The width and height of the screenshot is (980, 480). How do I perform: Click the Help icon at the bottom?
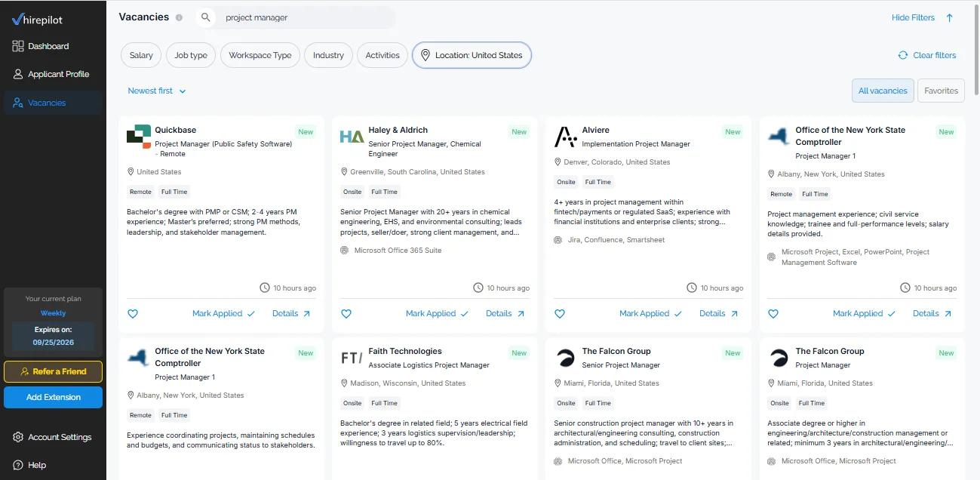17,464
